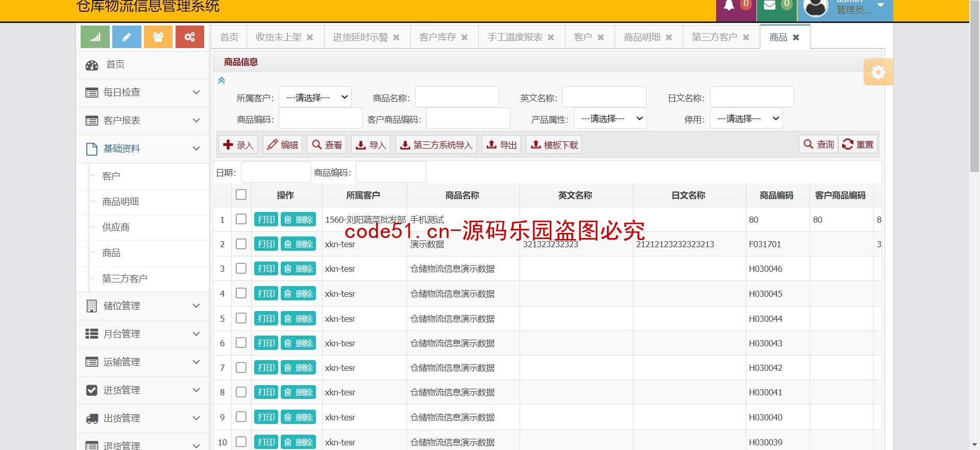Viewport: 980px width, 450px height.
Task: Check the row 1 checkbox
Action: [241, 219]
